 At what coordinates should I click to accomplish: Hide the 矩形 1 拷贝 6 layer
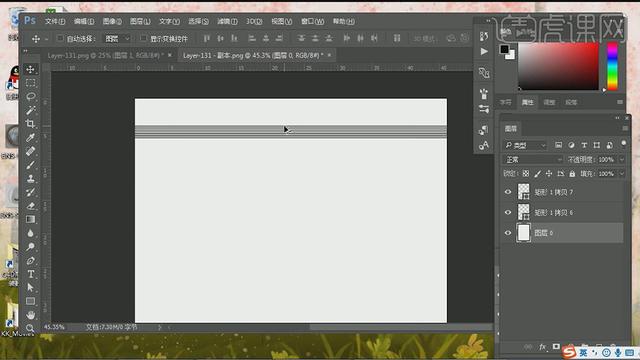coord(508,212)
